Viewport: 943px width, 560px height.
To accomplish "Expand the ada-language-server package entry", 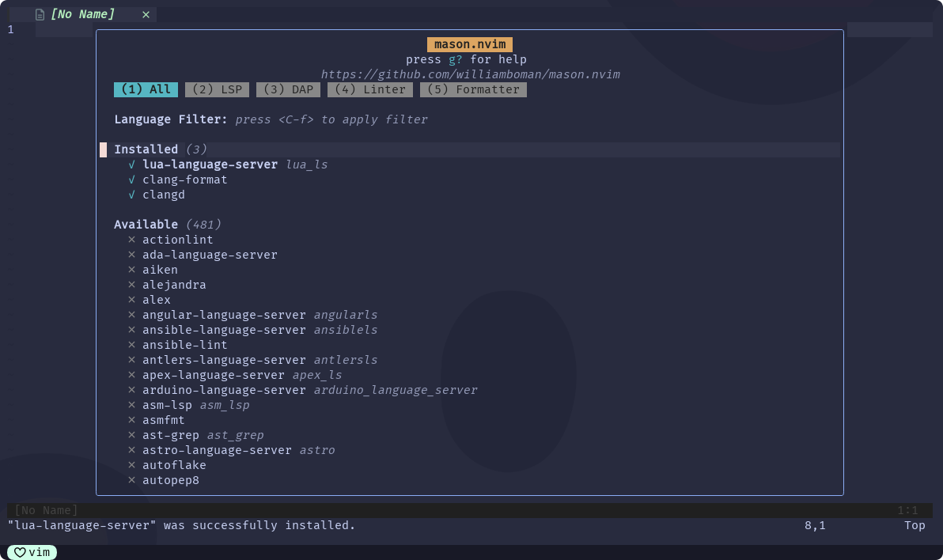I will tap(210, 255).
